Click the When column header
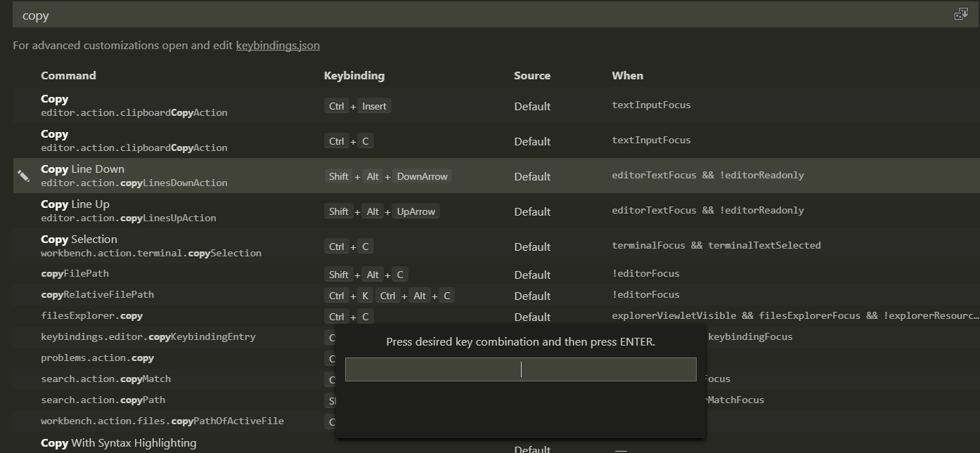The image size is (980, 453). (627, 75)
